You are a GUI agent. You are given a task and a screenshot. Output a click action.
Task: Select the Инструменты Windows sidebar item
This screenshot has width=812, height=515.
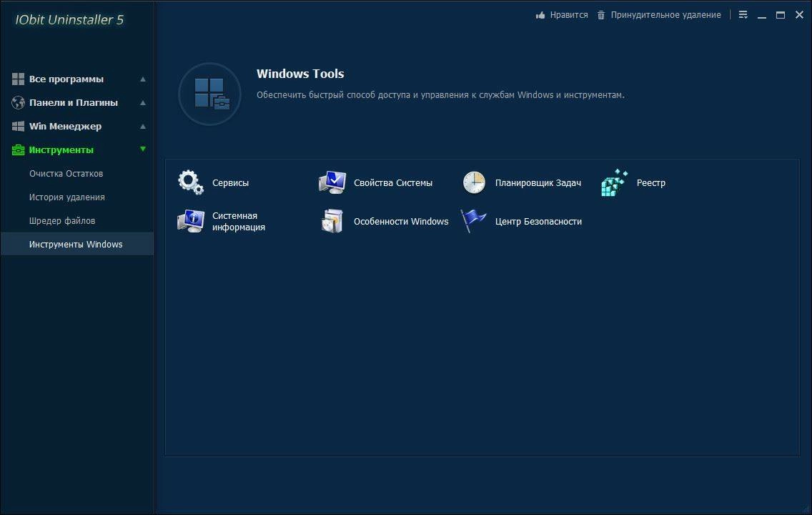(77, 244)
